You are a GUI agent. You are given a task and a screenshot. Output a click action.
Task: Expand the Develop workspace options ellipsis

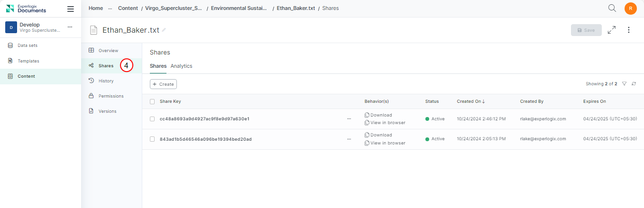(70, 27)
